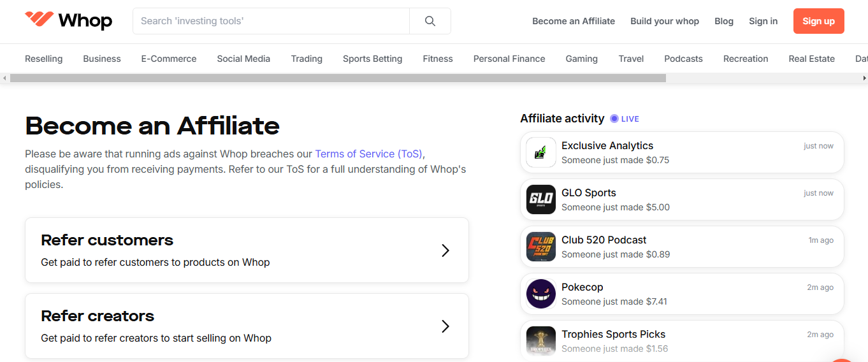Viewport: 868px width, 362px height.
Task: Open the Business category
Action: click(102, 59)
